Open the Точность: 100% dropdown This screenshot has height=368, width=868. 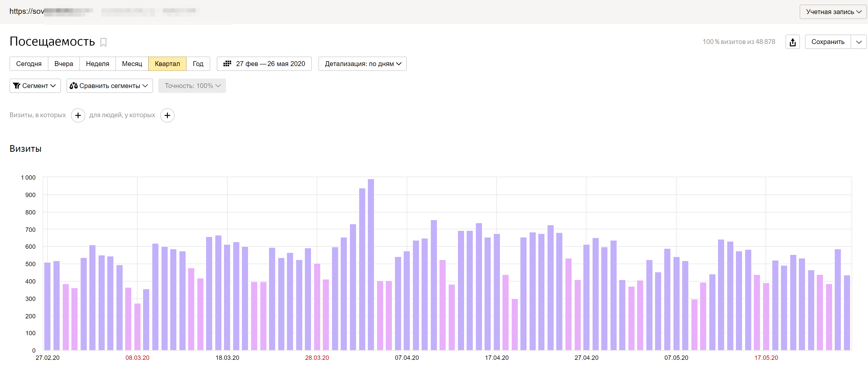pyautogui.click(x=192, y=86)
